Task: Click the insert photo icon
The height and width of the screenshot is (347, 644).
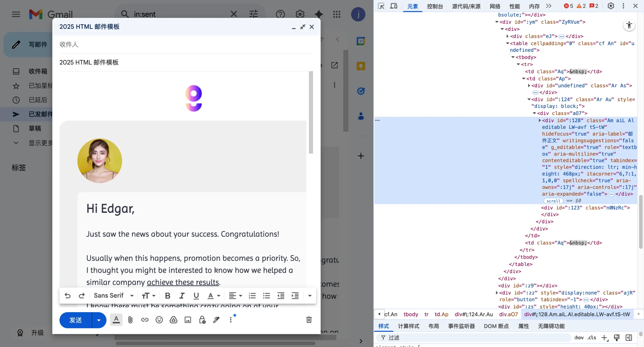Action: (x=188, y=320)
